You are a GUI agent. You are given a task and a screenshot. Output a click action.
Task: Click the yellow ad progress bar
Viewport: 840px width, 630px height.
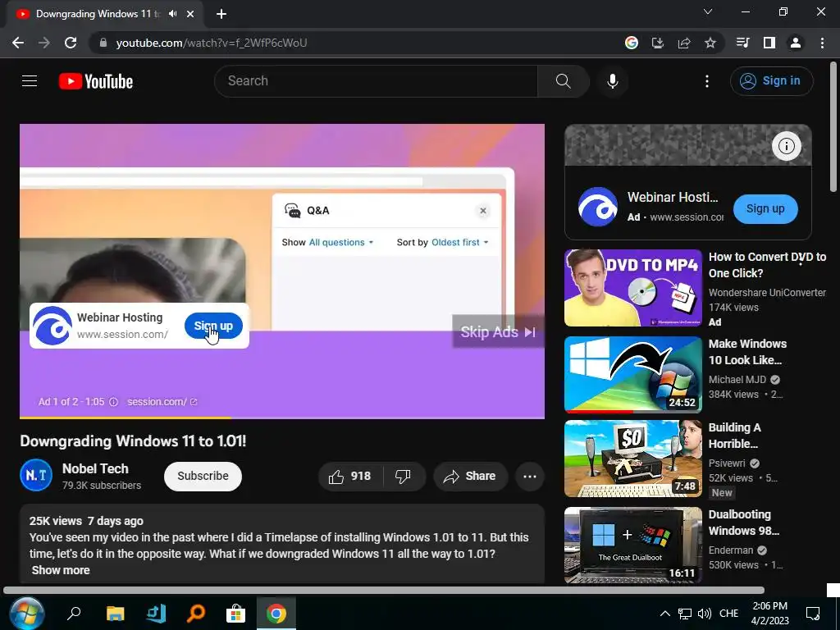coord(126,418)
